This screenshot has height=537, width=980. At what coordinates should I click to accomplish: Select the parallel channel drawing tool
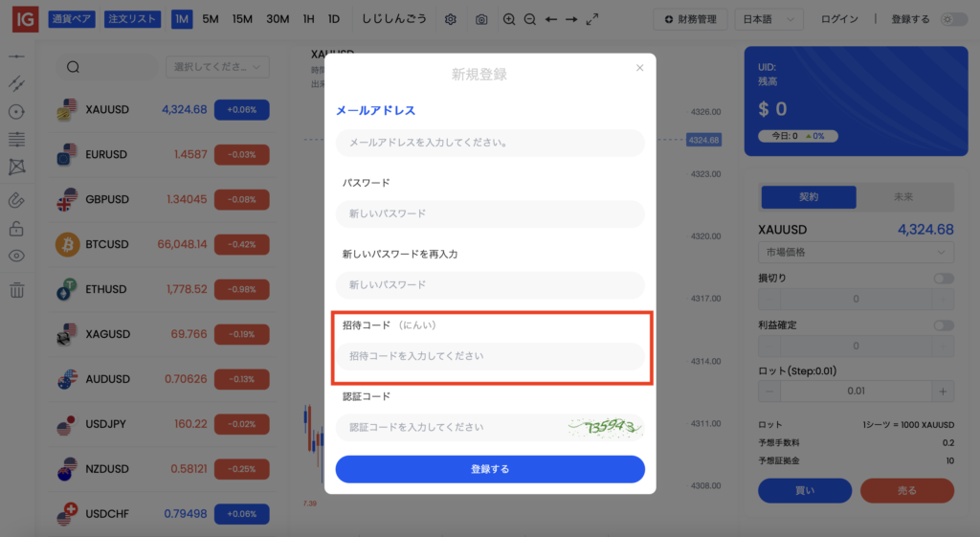17,83
